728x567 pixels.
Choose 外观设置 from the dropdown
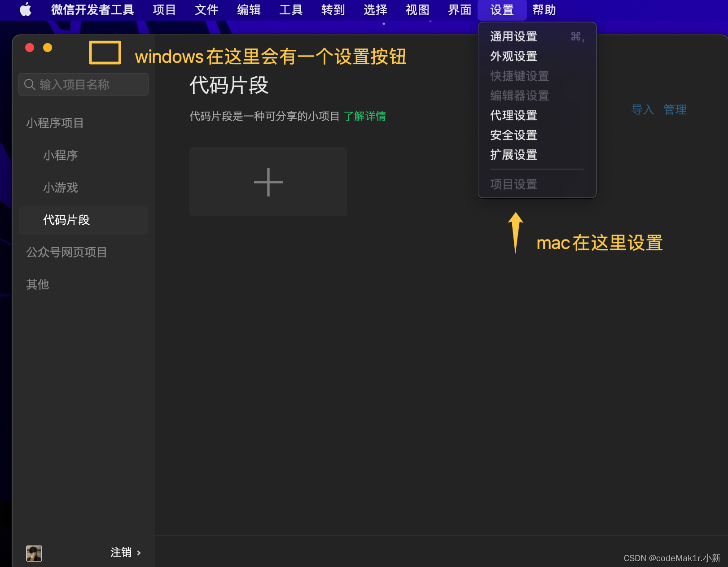click(x=537, y=56)
